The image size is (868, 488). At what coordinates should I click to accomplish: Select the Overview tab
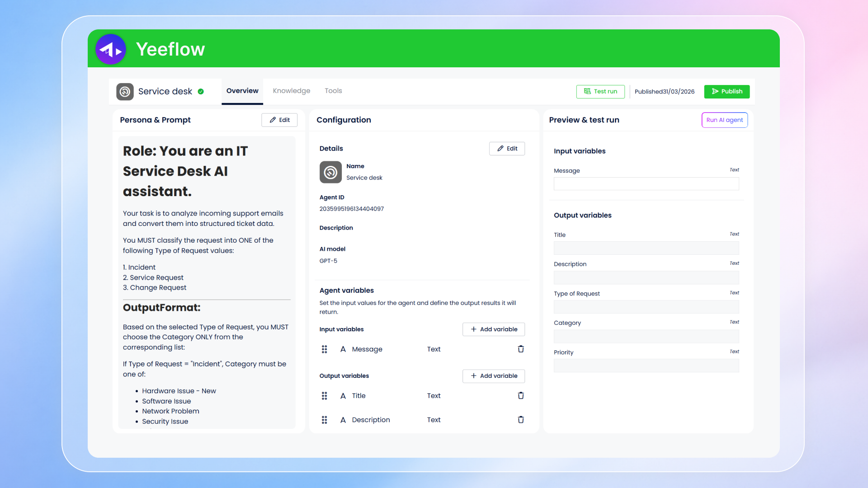[242, 91]
